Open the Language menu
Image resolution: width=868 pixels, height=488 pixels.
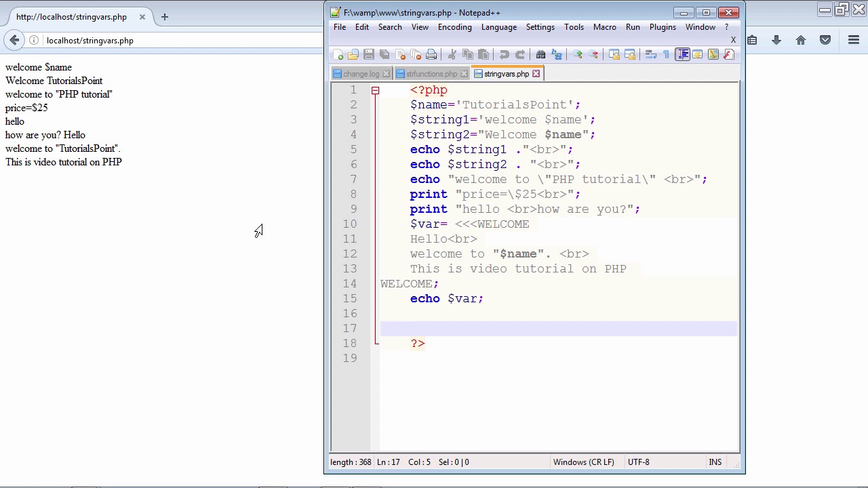click(499, 27)
